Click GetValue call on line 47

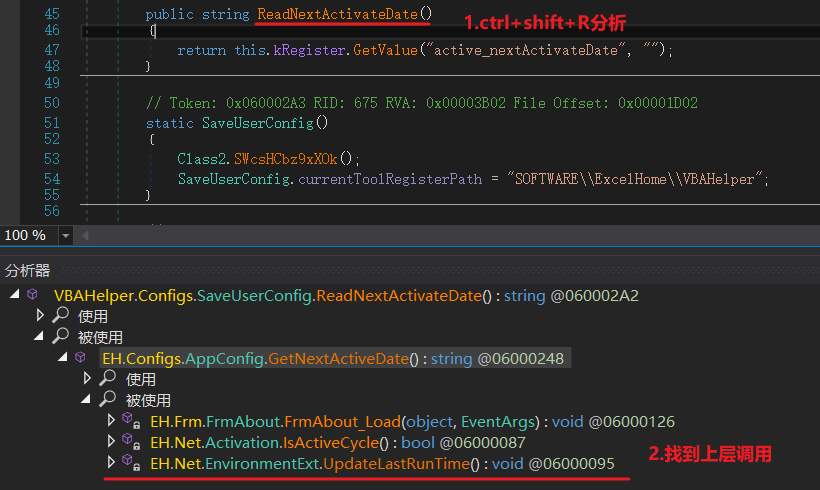pos(385,50)
